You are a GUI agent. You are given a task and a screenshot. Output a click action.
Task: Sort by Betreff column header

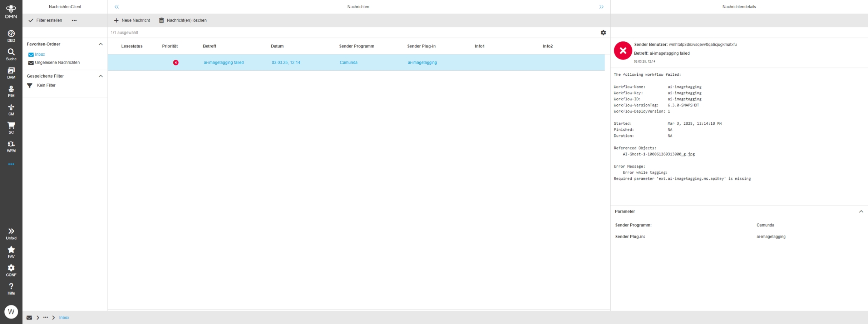tap(209, 46)
